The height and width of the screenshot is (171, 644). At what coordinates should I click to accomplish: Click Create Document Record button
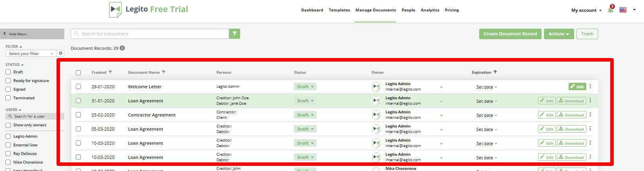tap(510, 34)
